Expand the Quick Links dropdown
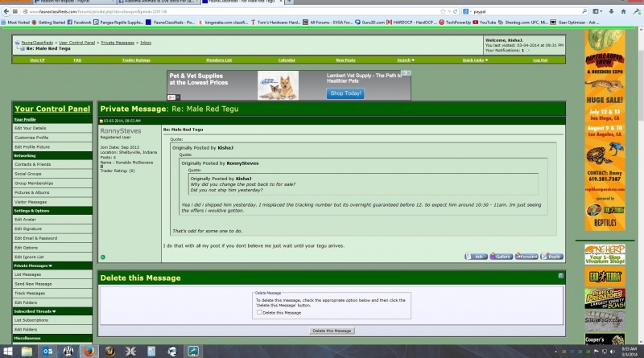The width and height of the screenshot is (644, 358). pos(475,60)
